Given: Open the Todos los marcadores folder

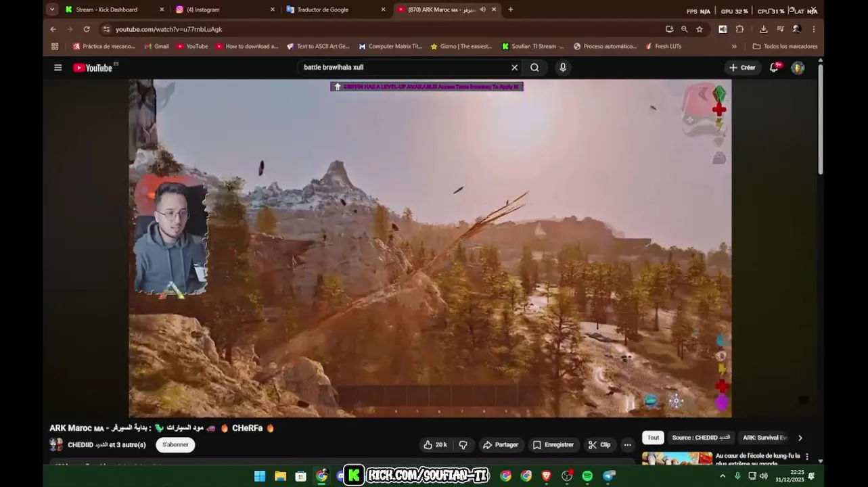Looking at the screenshot, I should point(785,47).
